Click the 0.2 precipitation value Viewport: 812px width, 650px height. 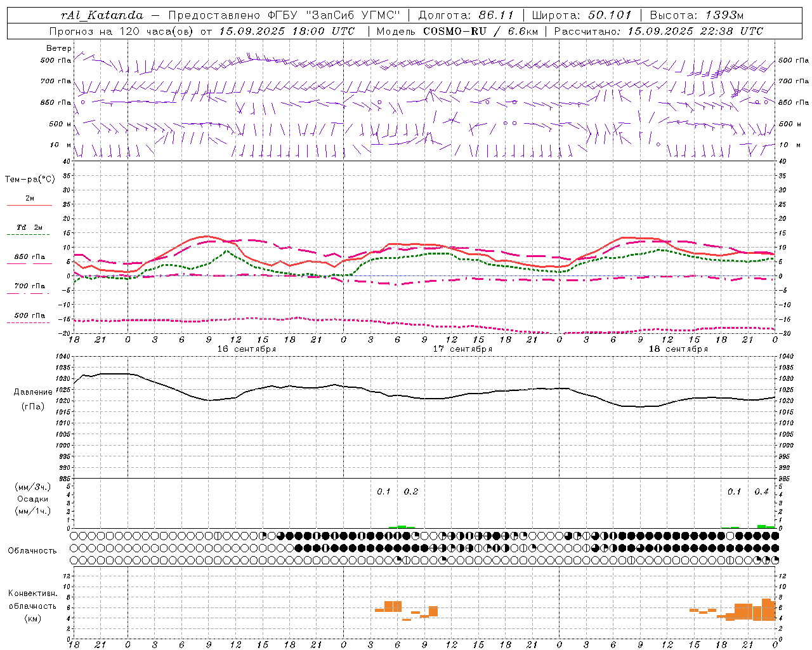point(411,491)
